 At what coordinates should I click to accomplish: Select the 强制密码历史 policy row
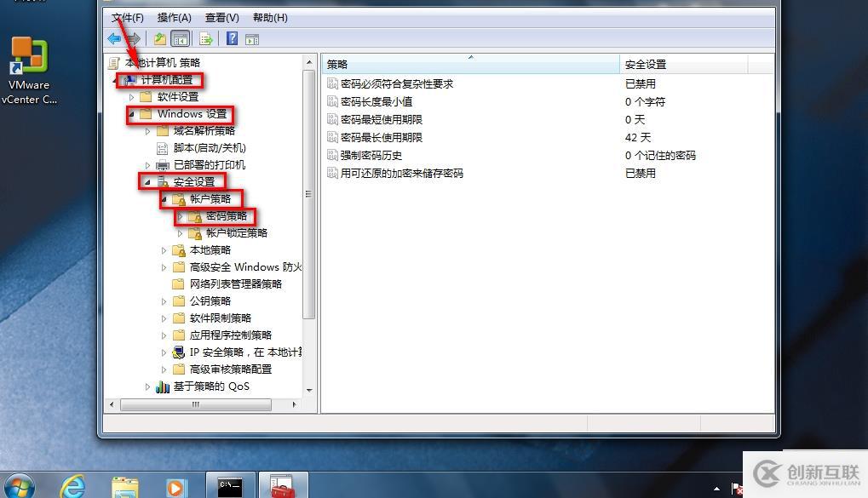tap(548, 155)
